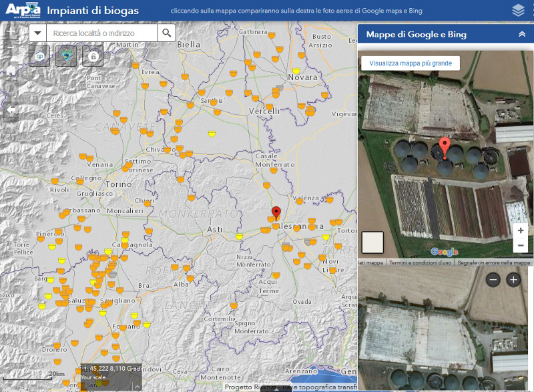Image resolution: width=534 pixels, height=392 pixels.
Task: Click 'Segnala un errore nella mappa' link
Action: (x=493, y=262)
